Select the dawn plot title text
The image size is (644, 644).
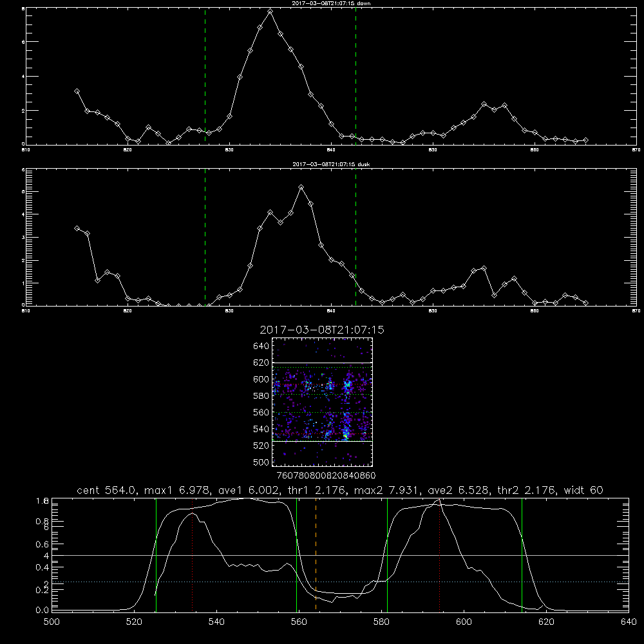331,3
